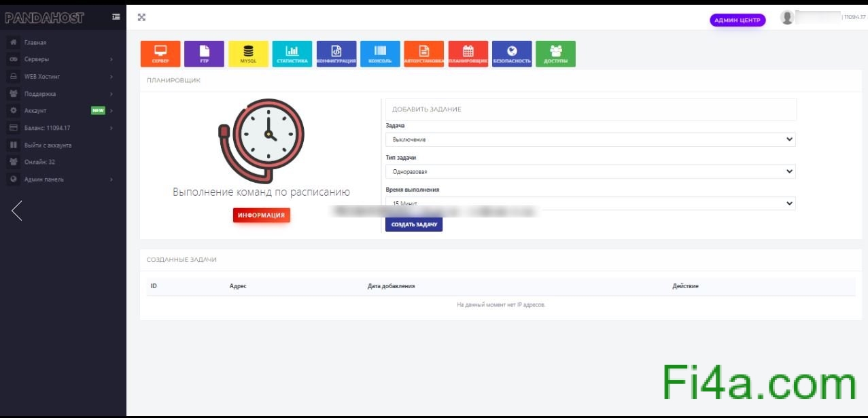Open the Задача dropdown showing Выключение
This screenshot has width=868, height=418.
pyautogui.click(x=590, y=139)
